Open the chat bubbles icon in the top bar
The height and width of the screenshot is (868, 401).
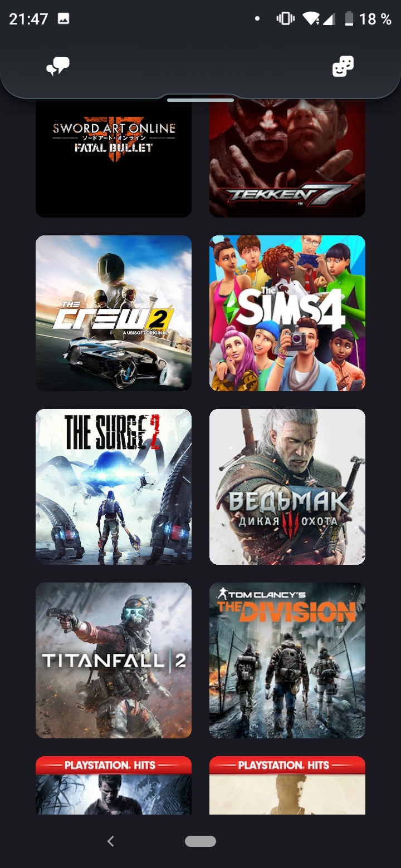tap(58, 67)
